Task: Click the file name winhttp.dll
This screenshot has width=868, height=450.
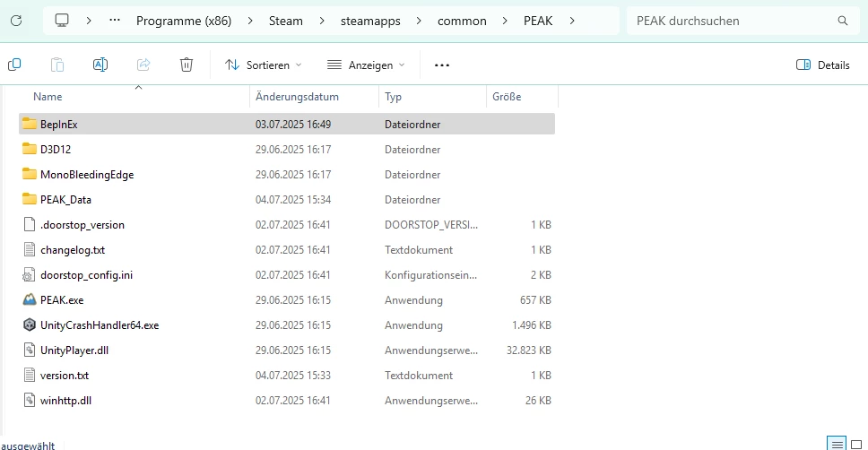Action: (x=65, y=401)
